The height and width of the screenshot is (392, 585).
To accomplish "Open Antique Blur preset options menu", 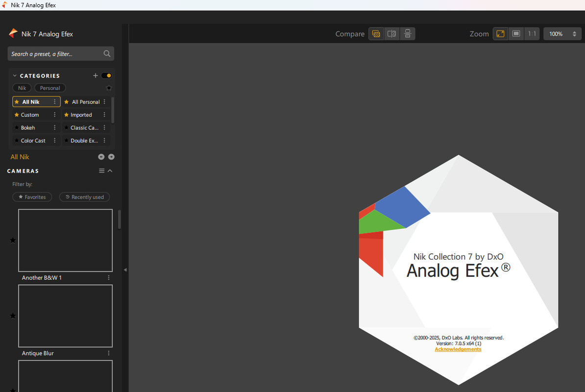I will point(109,353).
